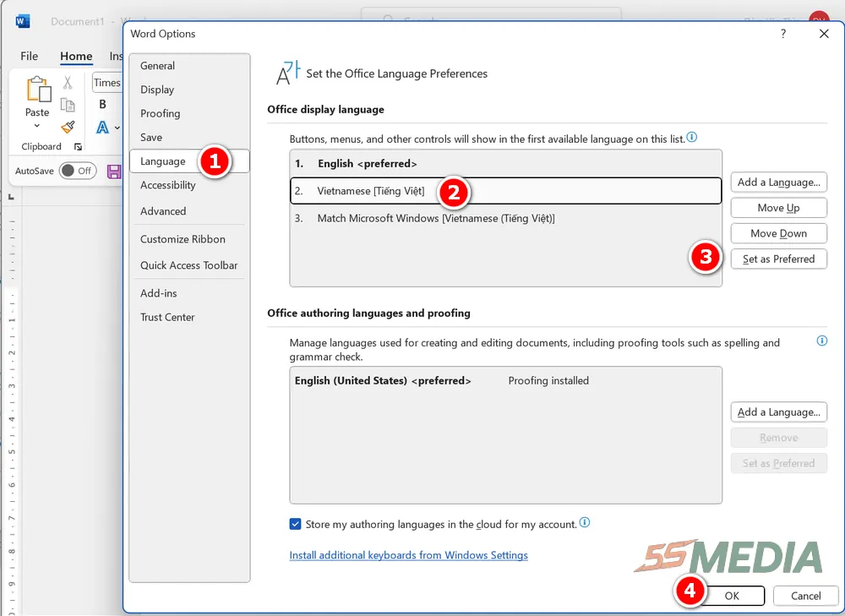The image size is (845, 616).
Task: Toggle Bold formatting in the ribbon
Action: click(101, 105)
